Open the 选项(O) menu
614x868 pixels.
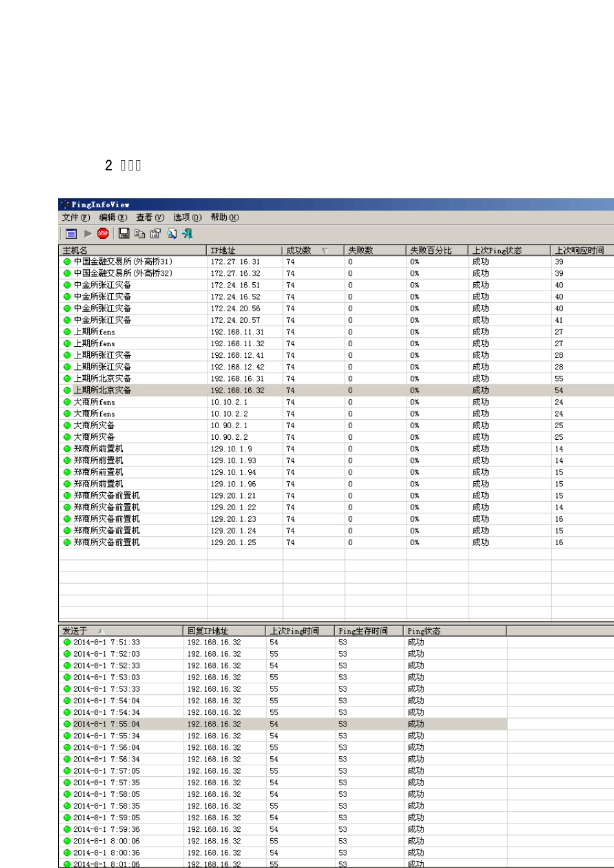click(x=187, y=218)
